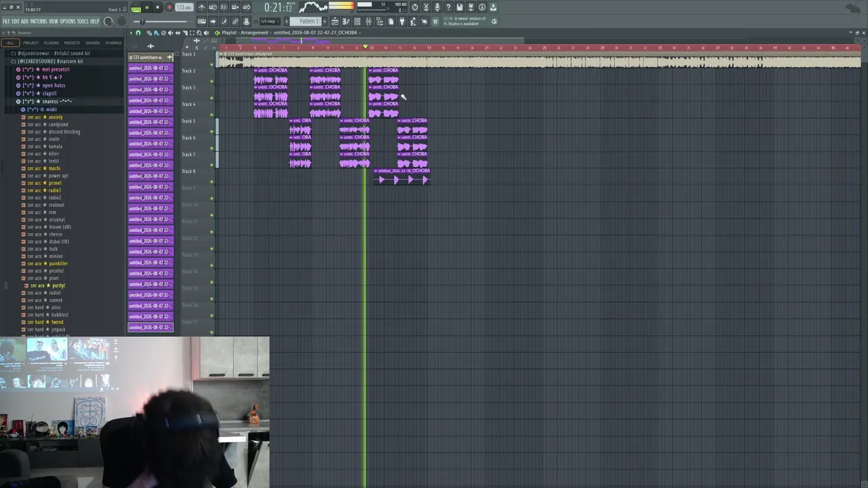Open the channel rack icon
The image size is (868, 488).
pos(357,22)
